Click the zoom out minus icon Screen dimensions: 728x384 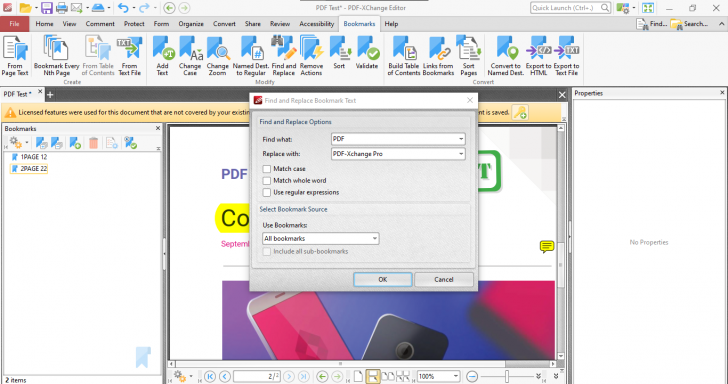(x=472, y=376)
